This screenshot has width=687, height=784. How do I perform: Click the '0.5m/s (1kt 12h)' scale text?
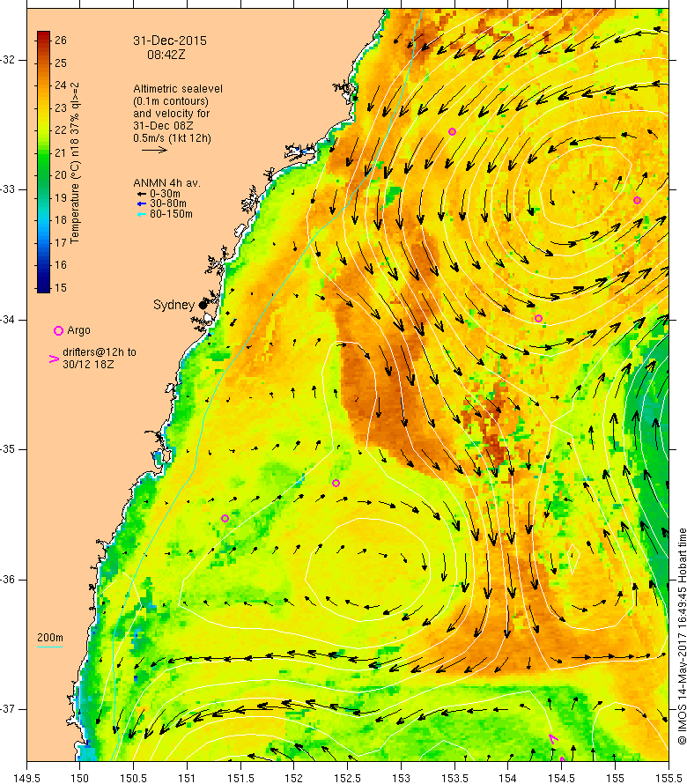(x=172, y=138)
